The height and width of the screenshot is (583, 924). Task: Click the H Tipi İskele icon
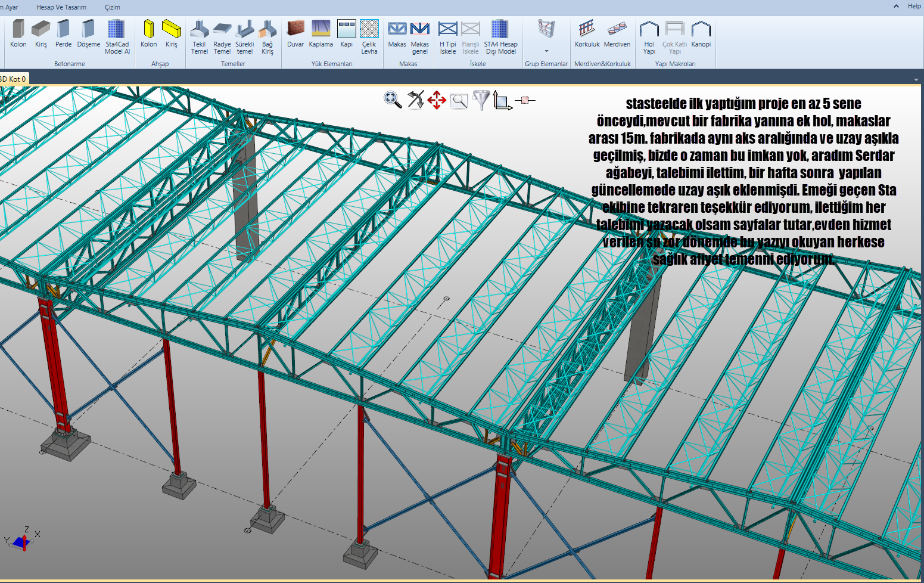447,36
